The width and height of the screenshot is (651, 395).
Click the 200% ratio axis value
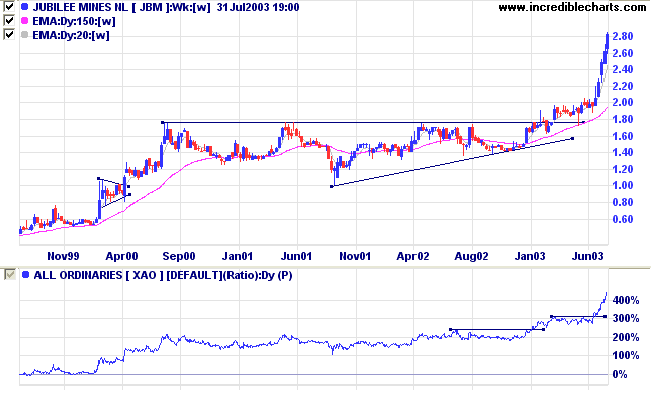coord(626,337)
